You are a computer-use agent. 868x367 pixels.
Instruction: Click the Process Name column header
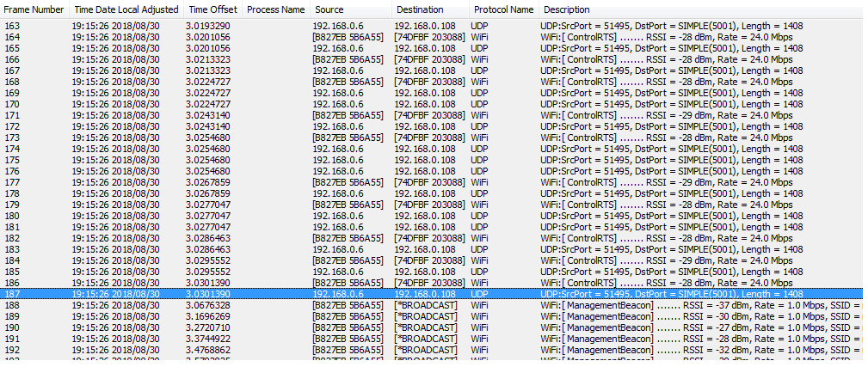coord(275,9)
